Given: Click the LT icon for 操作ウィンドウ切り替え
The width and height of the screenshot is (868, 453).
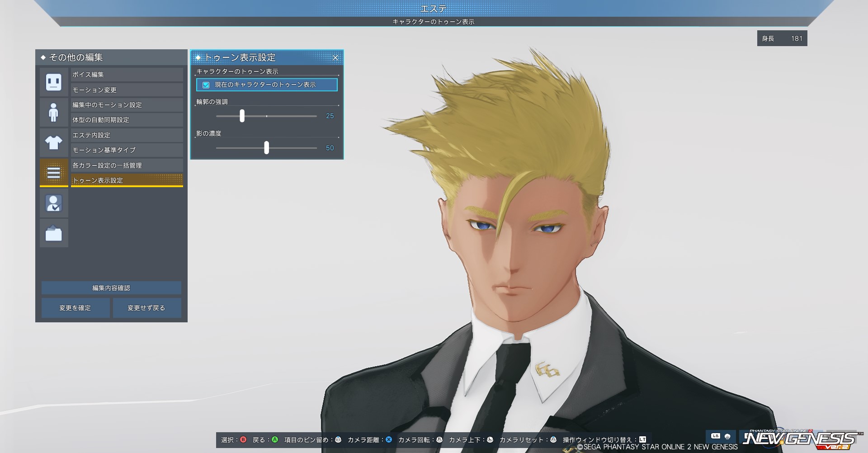Looking at the screenshot, I should point(643,439).
